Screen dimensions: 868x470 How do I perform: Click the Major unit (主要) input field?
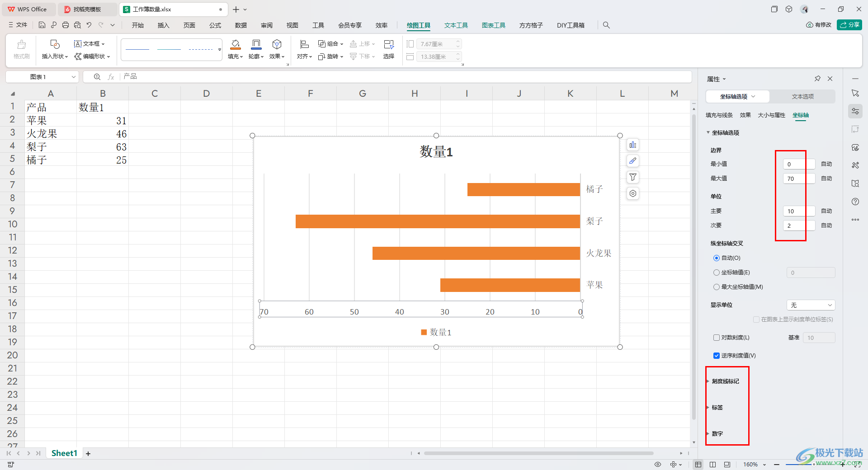[799, 211]
